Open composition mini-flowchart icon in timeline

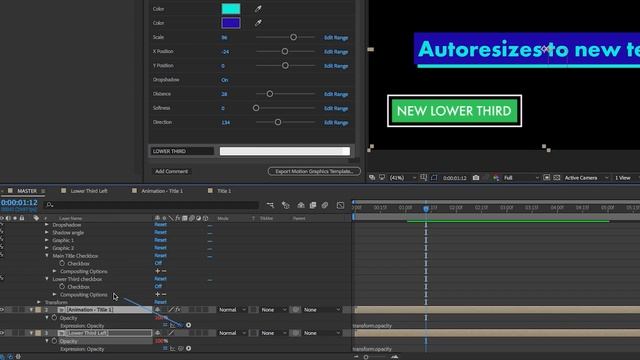point(270,205)
